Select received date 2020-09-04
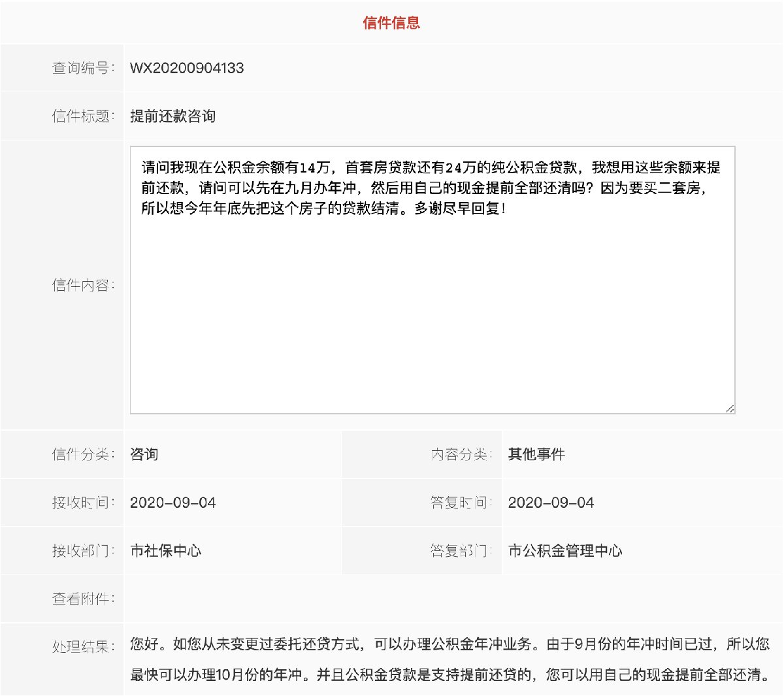 coord(172,503)
